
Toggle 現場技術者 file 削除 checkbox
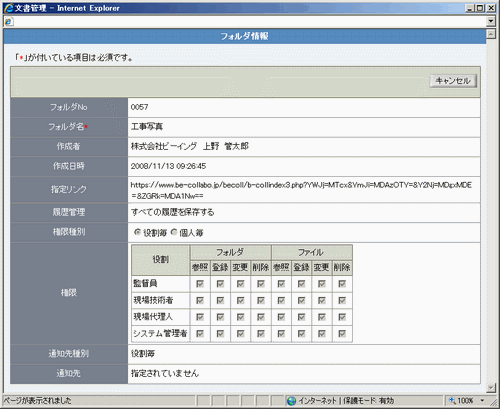(x=342, y=300)
